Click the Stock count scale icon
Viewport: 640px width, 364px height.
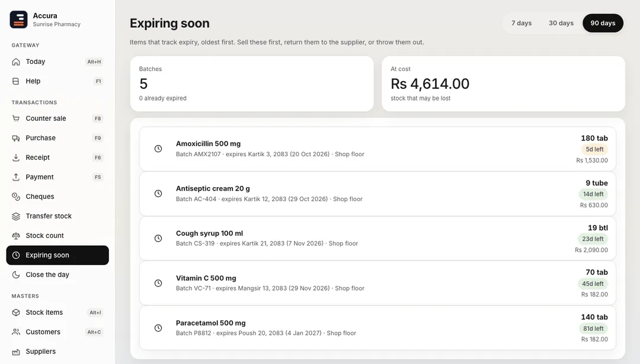click(16, 236)
